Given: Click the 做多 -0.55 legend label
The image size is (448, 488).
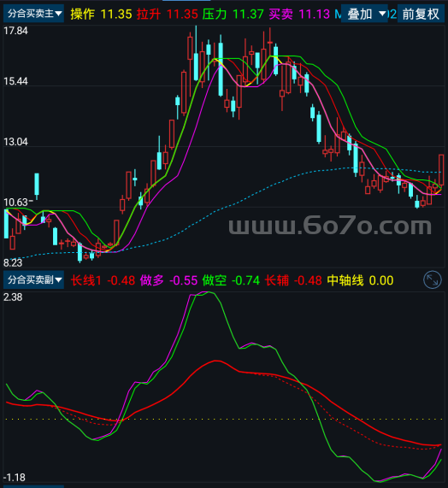Looking at the screenshot, I should coord(168,280).
